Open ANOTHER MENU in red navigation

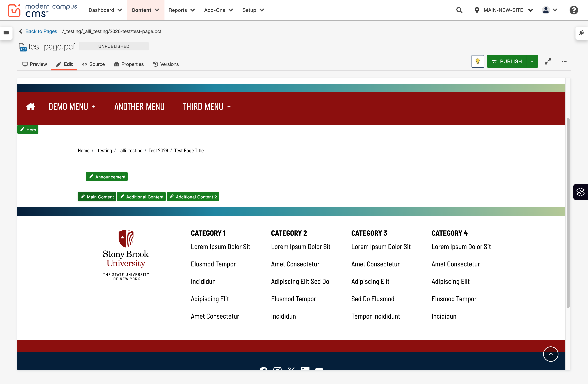coord(139,107)
